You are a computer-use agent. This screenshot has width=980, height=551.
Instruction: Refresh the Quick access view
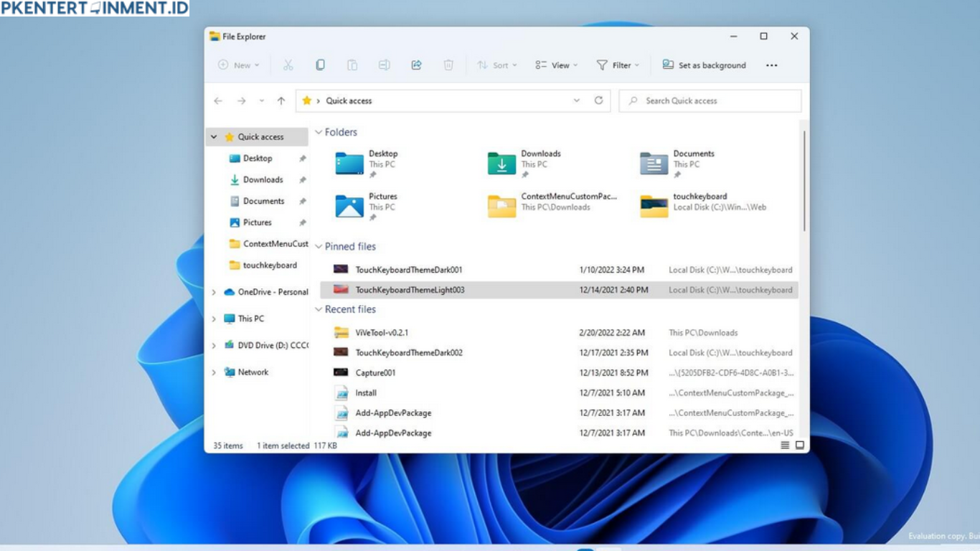click(x=599, y=100)
